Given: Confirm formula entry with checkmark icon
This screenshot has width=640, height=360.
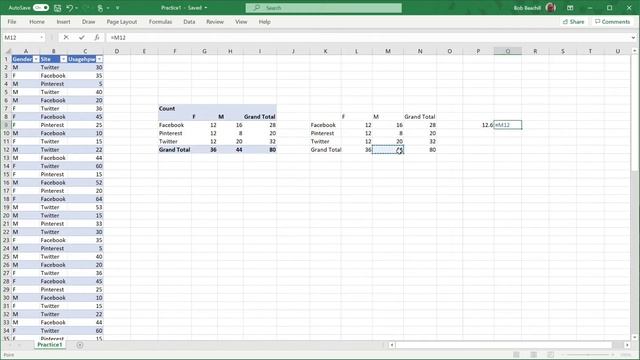Looking at the screenshot, I should coord(82,38).
